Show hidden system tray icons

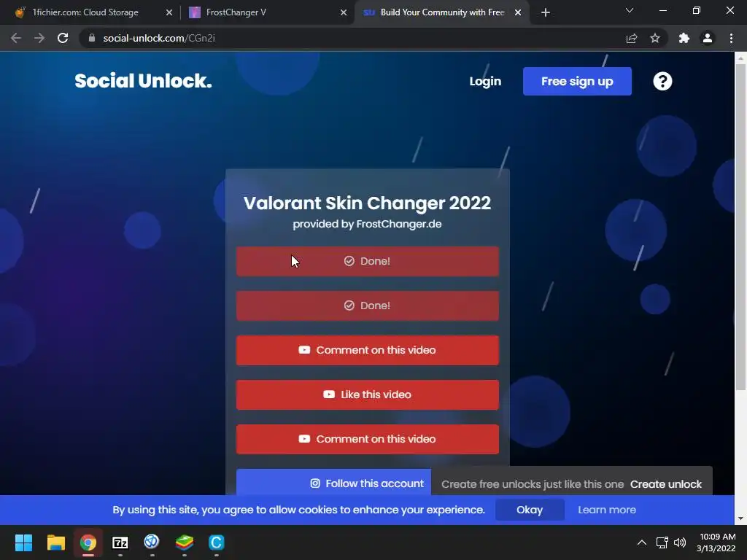(642, 542)
